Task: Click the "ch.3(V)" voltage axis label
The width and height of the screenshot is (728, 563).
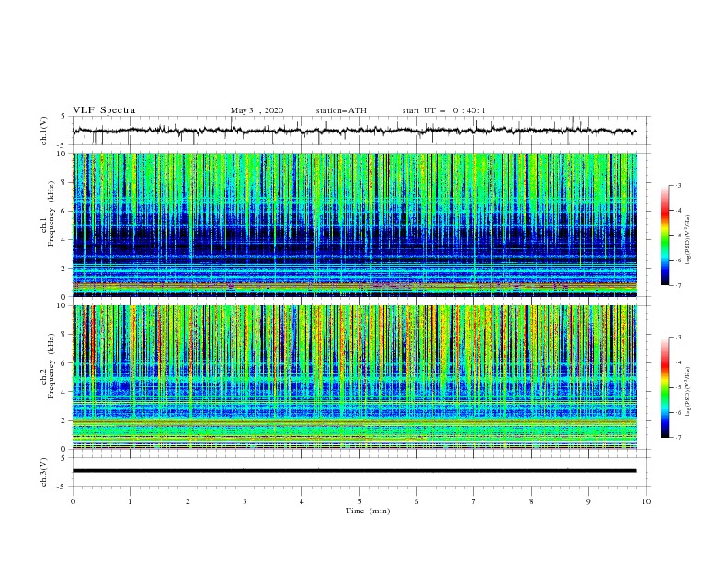Action: 44,472
